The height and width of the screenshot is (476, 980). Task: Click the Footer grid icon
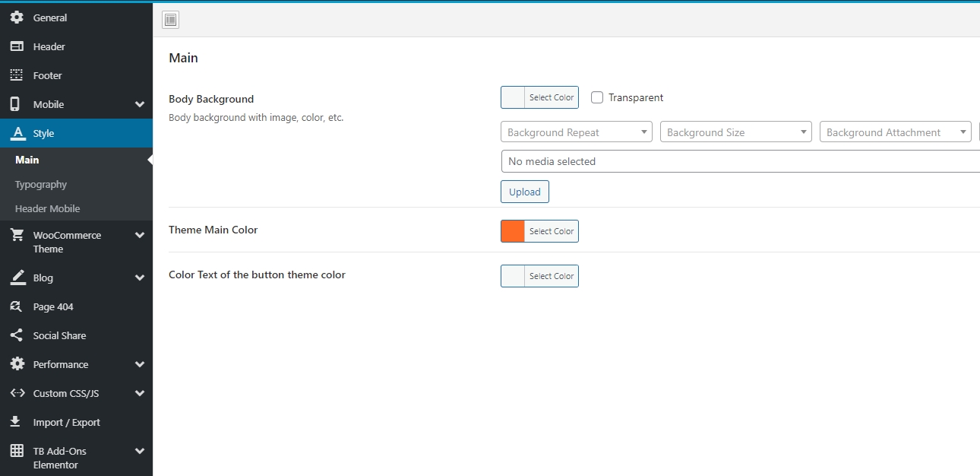(x=17, y=75)
